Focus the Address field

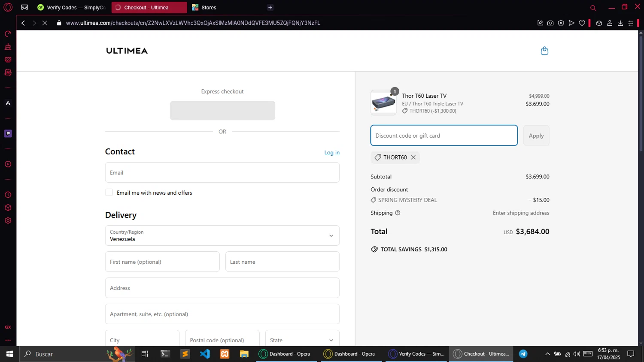coord(222,288)
